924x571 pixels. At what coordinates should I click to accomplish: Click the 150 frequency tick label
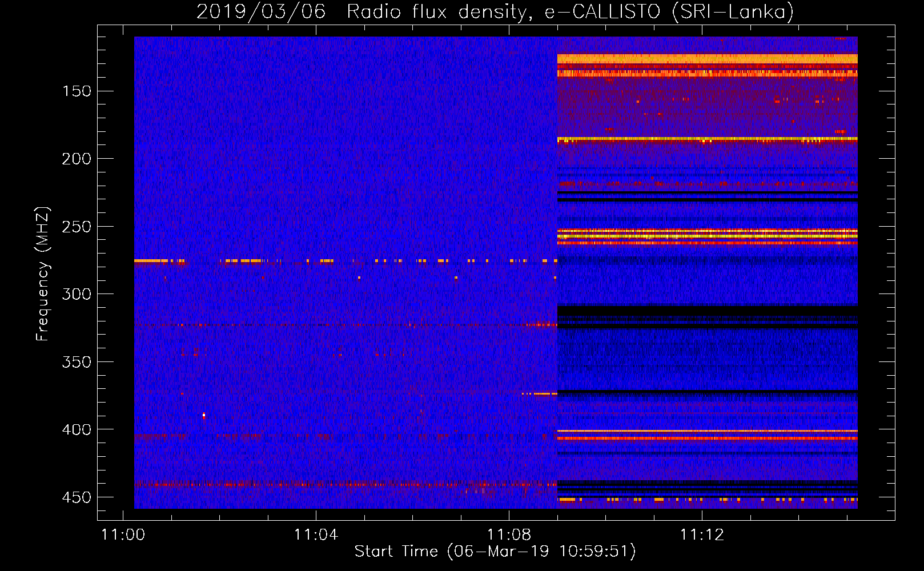click(x=77, y=91)
